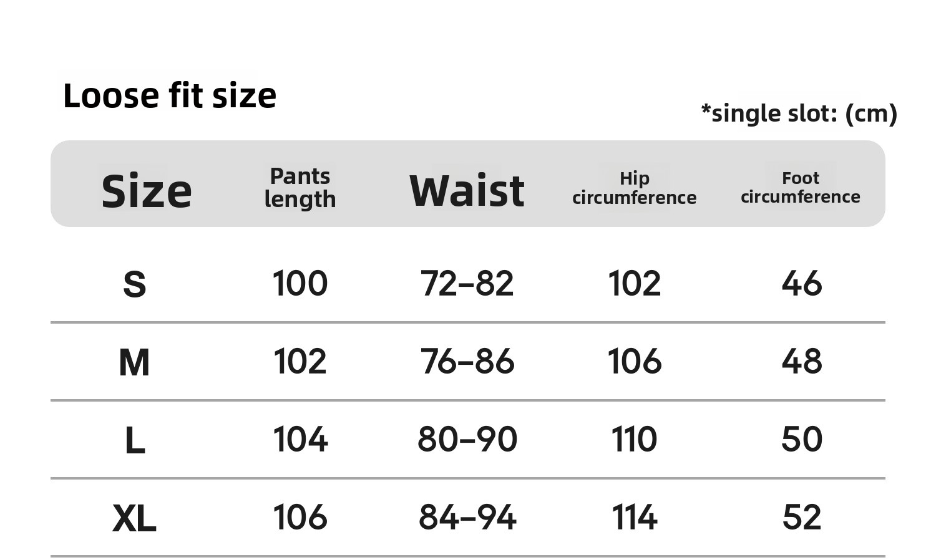
Task: Select the Size column header
Action: (147, 191)
